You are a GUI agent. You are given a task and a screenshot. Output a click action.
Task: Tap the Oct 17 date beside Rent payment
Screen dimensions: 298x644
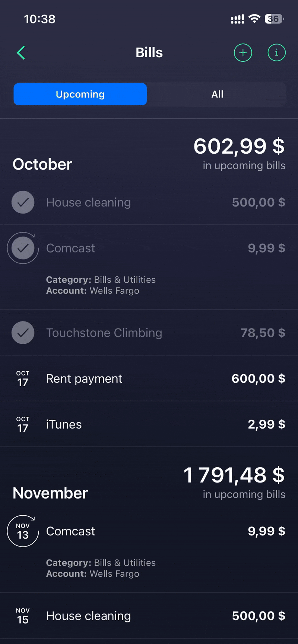click(x=23, y=379)
